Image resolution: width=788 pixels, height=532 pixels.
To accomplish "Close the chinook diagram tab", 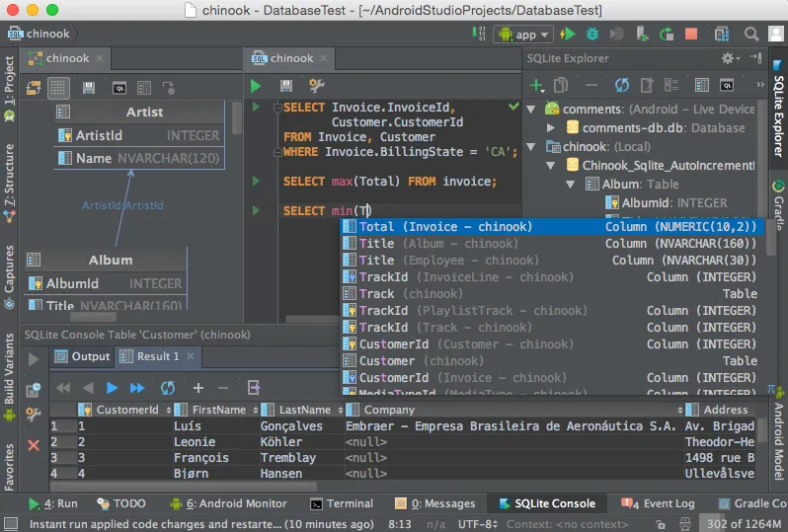I will [x=100, y=58].
